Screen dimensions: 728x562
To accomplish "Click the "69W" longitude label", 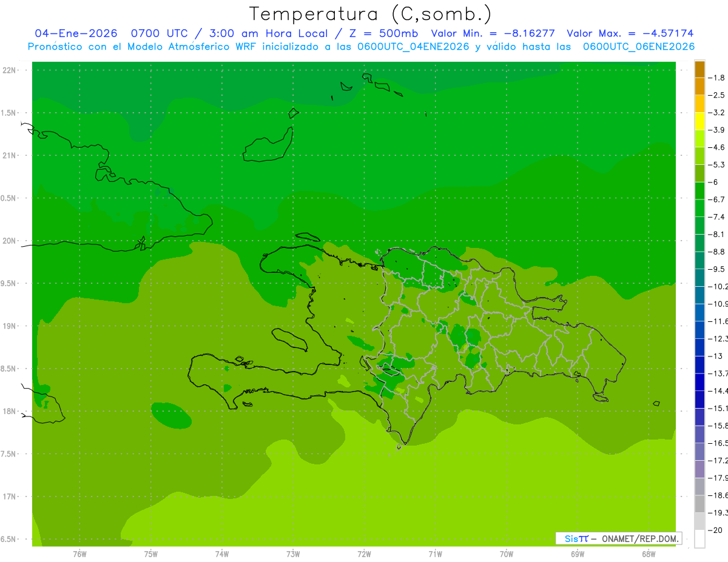I will [578, 554].
